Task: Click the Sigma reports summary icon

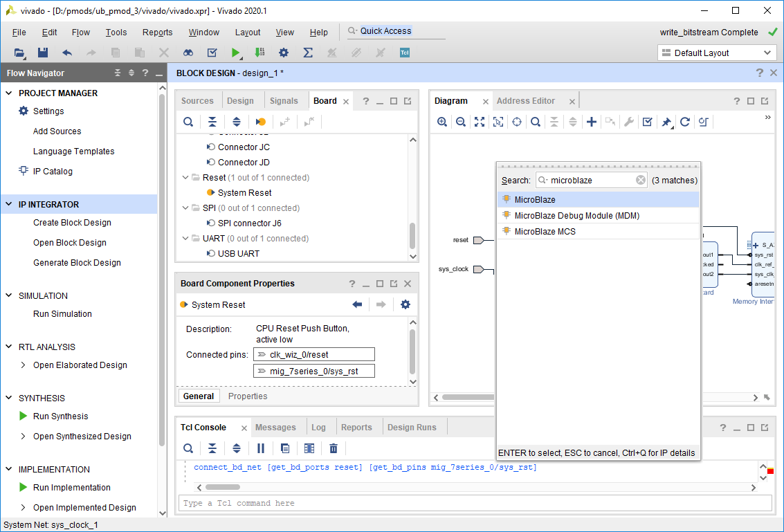Action: tap(308, 53)
